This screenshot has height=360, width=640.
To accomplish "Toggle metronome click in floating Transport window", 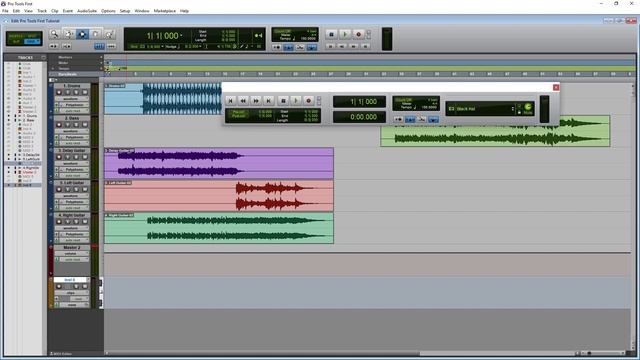I will (410, 119).
